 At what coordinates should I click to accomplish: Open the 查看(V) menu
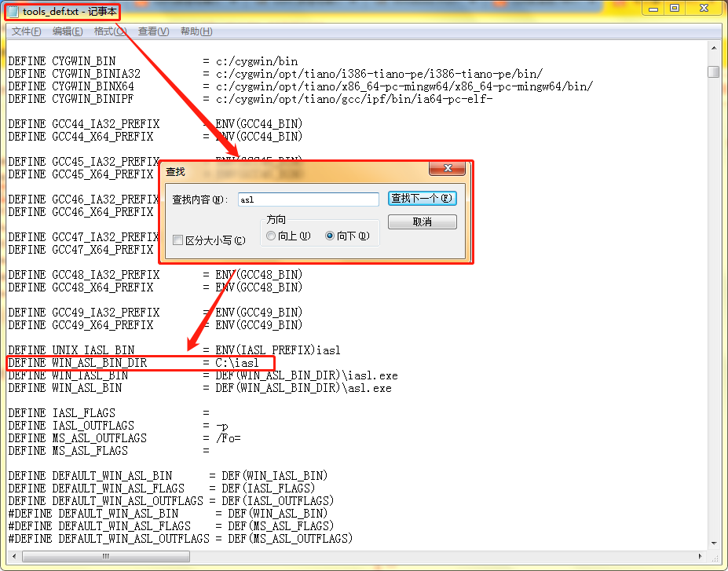coord(153,31)
